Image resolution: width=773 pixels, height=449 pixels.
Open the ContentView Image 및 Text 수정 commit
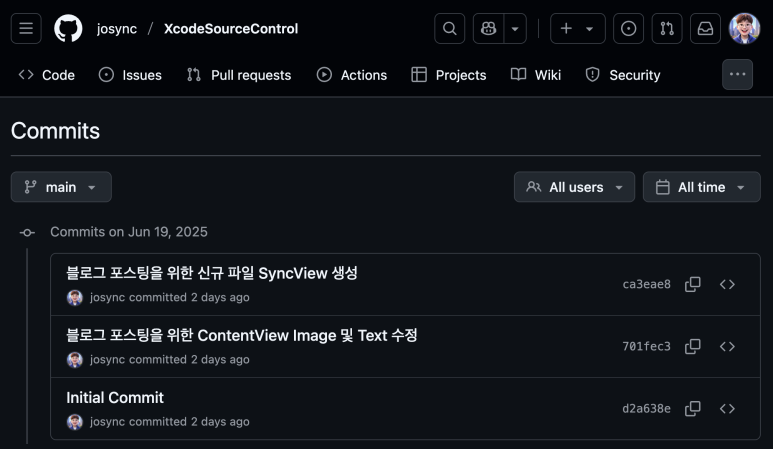coord(242,335)
